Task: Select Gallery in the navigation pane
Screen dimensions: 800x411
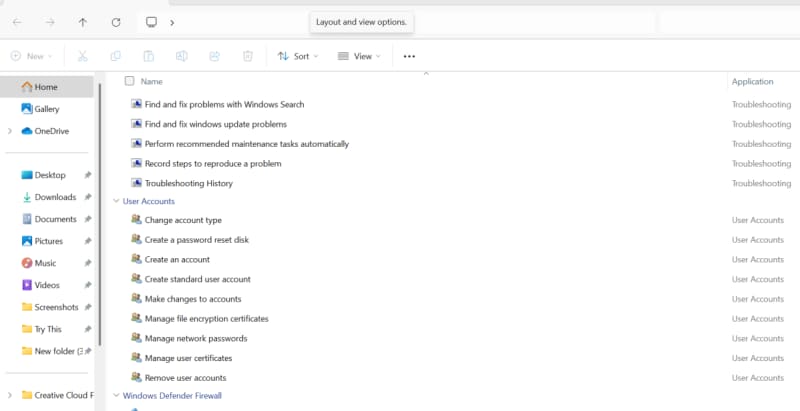Action: [47, 109]
